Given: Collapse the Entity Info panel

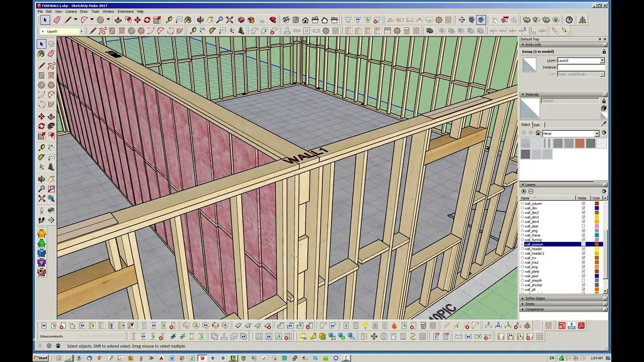Looking at the screenshot, I should [x=523, y=45].
